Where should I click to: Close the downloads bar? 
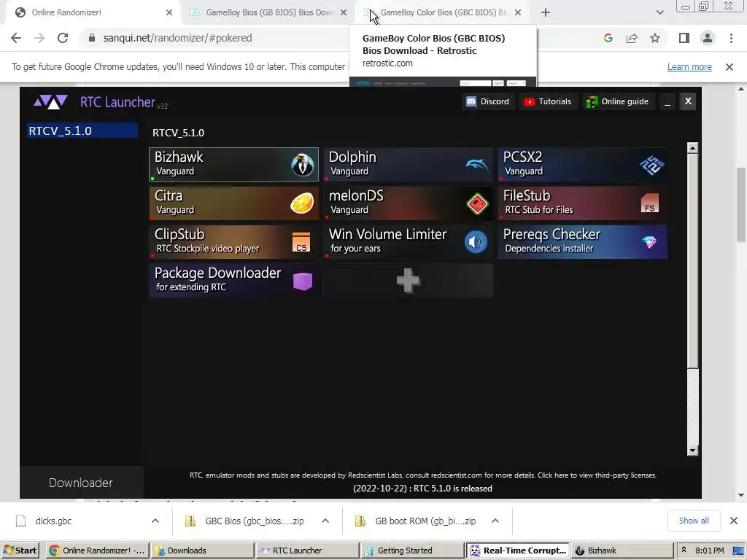(734, 521)
